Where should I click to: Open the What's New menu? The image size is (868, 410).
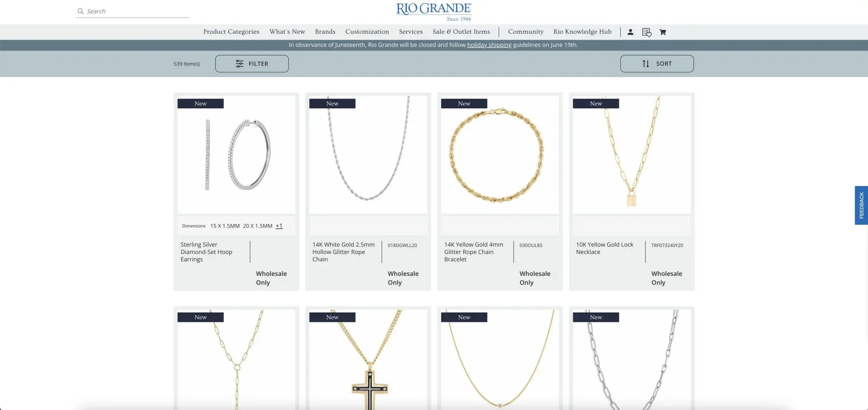(x=287, y=32)
